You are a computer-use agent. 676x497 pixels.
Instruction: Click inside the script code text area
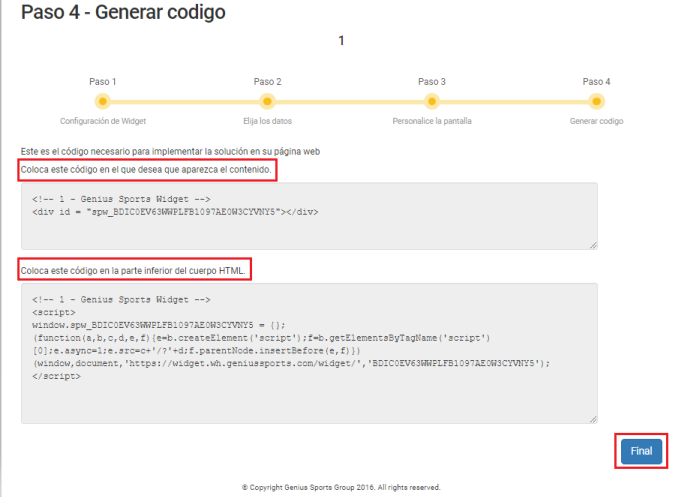pos(309,353)
